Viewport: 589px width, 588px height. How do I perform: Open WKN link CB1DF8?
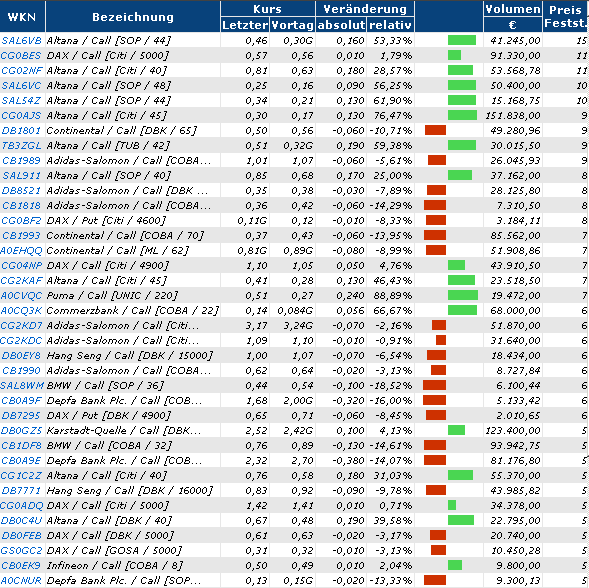pos(21,446)
